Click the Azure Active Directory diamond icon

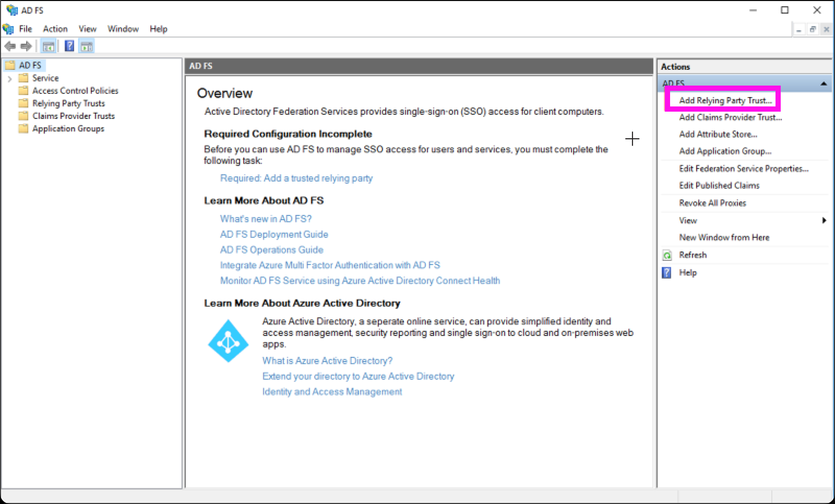coord(229,340)
